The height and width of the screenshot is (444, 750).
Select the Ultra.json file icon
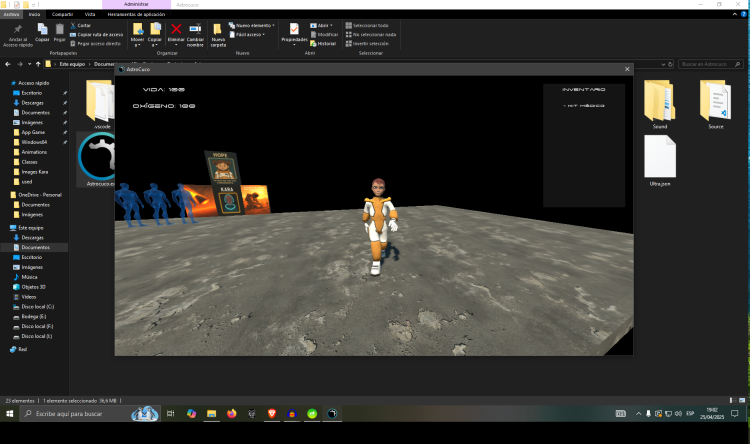click(659, 160)
